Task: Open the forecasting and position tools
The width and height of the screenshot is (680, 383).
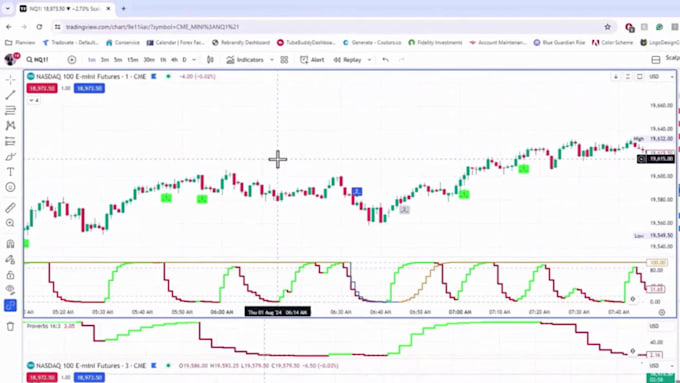Action: (10, 141)
